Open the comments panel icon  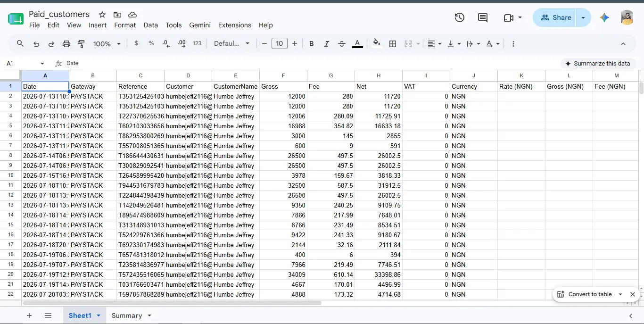[x=483, y=17]
